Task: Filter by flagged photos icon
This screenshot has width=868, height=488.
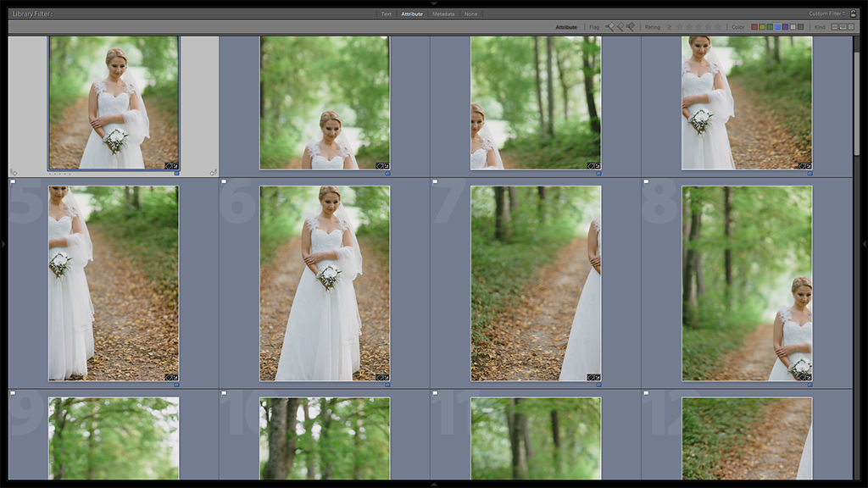Action: coord(609,26)
